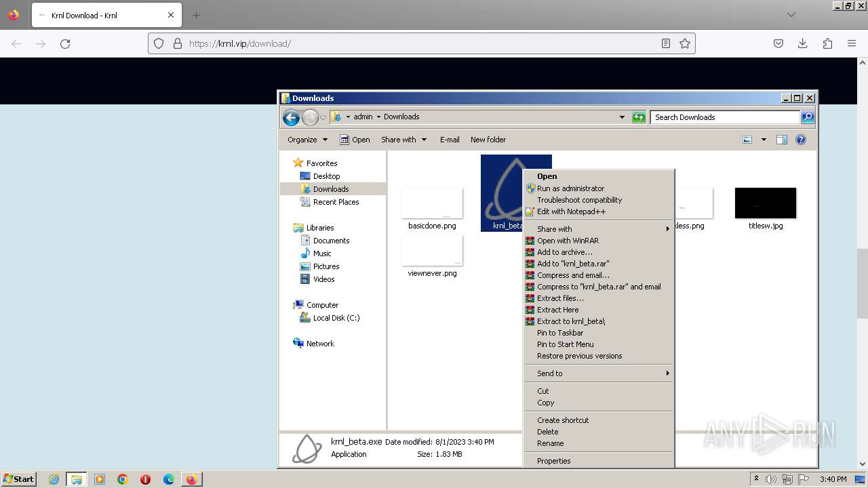The height and width of the screenshot is (488, 868).
Task: List all Firefox tabs dropdown
Action: tap(791, 15)
